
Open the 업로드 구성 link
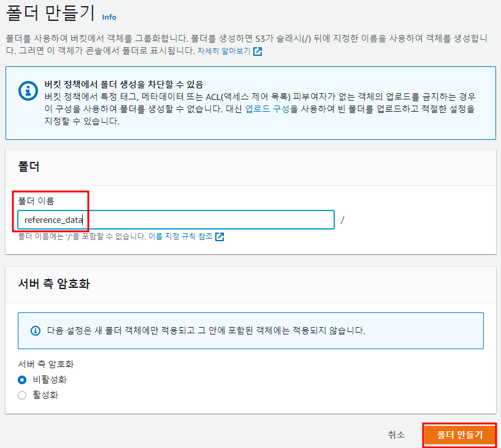click(267, 109)
